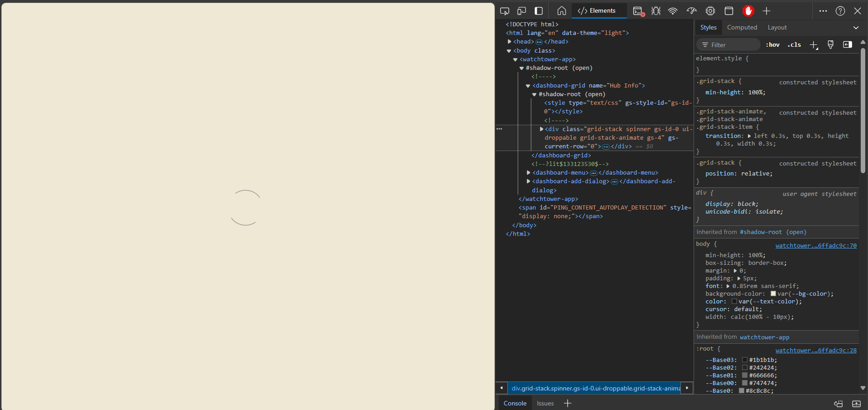Open the Console tool icon with error badge
This screenshot has width=868, height=410.
pyautogui.click(x=638, y=11)
